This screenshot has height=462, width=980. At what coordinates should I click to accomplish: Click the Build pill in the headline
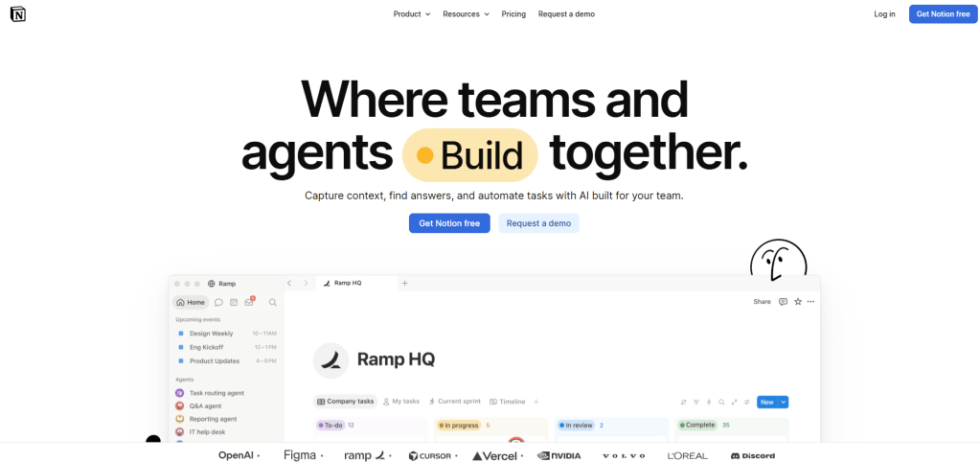[470, 155]
